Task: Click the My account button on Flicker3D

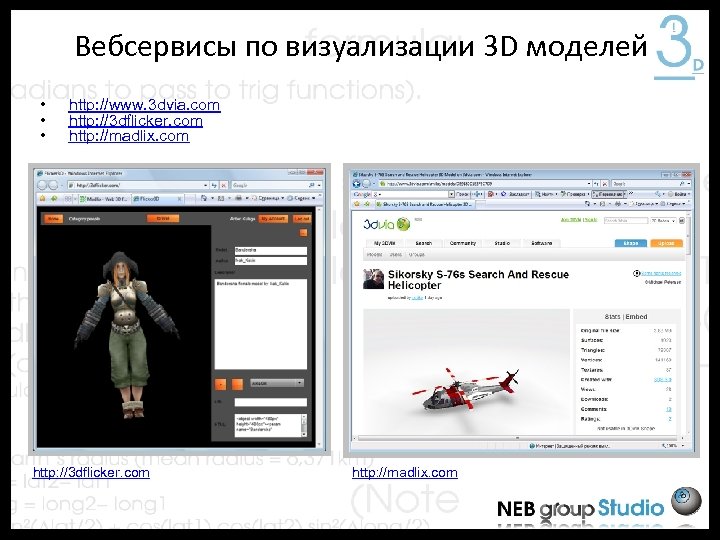Action: pos(273,219)
